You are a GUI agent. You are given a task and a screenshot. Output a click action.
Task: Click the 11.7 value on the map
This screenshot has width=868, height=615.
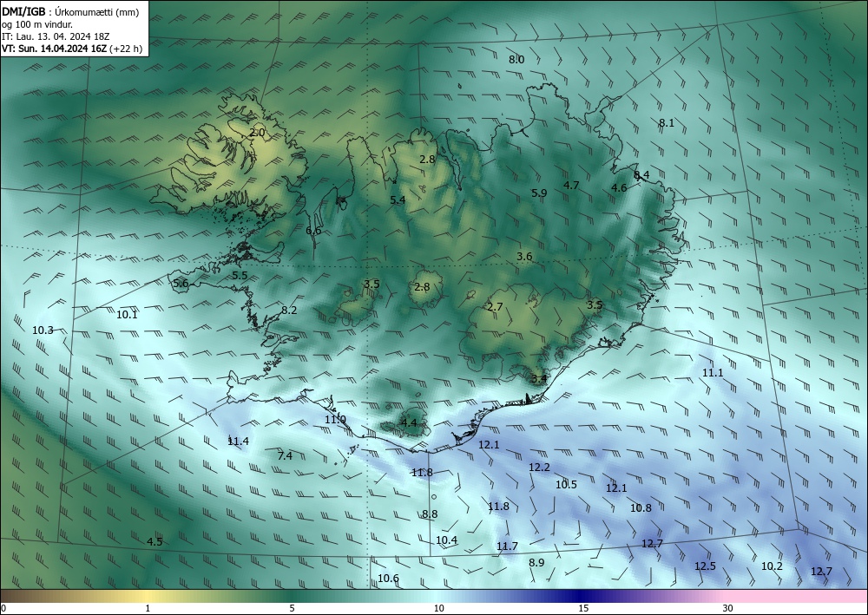507,546
